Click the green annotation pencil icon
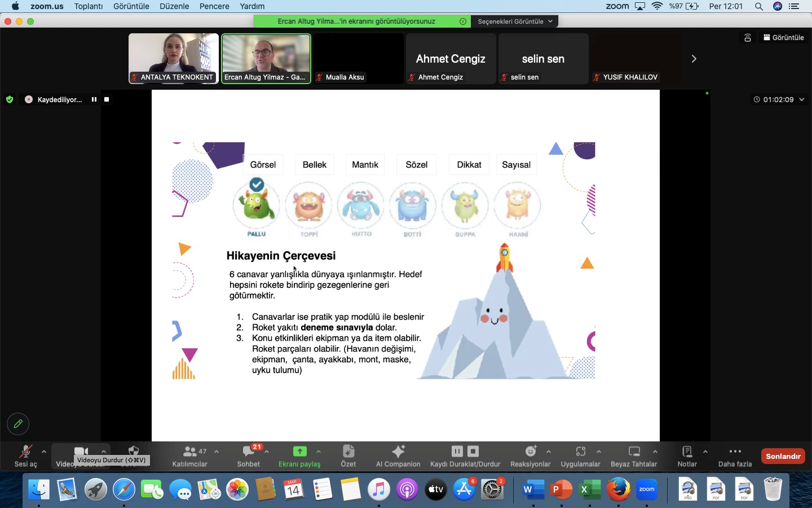Screen dimensions: 812x508 click(18, 424)
